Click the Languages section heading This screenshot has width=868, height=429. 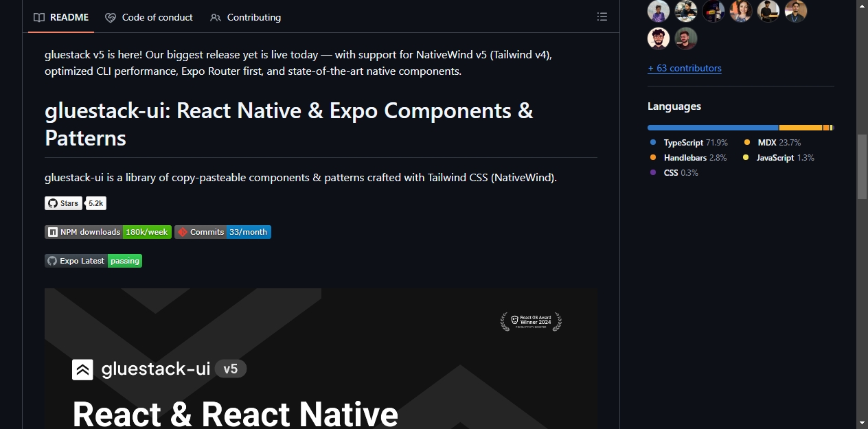tap(674, 106)
